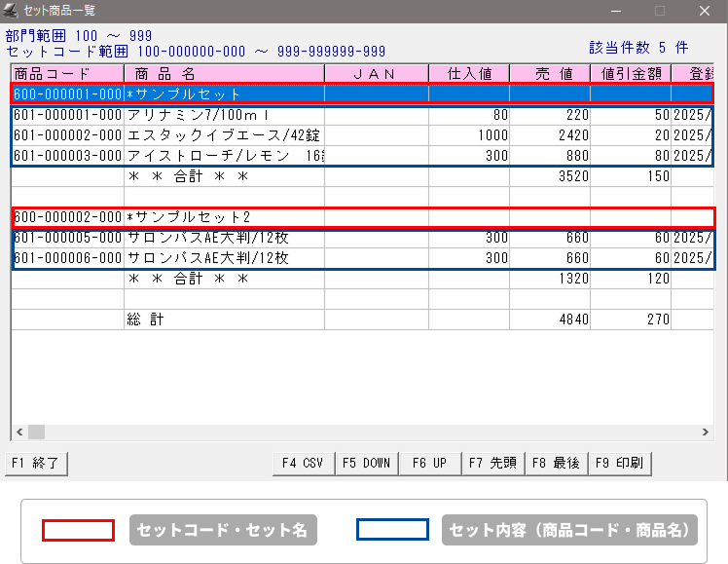Export list with F4 CSV button
Viewport: 728px width, 564px height.
[303, 464]
